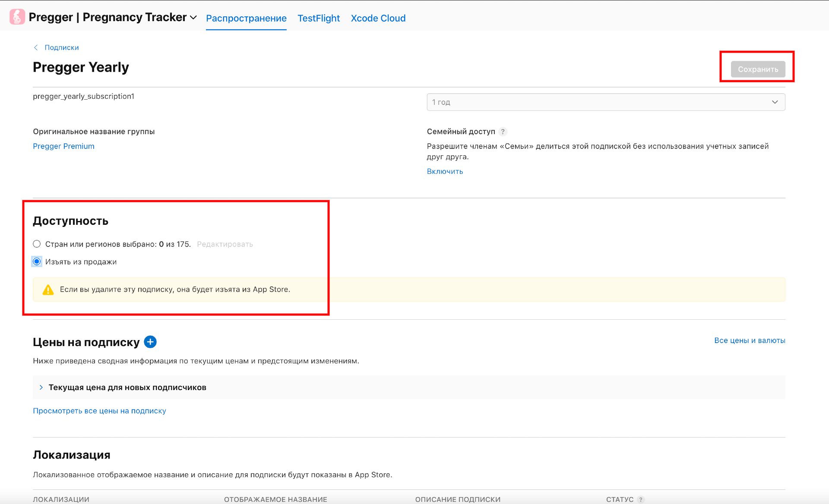This screenshot has height=504, width=829.
Task: Select the Изъять из продажи radio button
Action: click(37, 261)
